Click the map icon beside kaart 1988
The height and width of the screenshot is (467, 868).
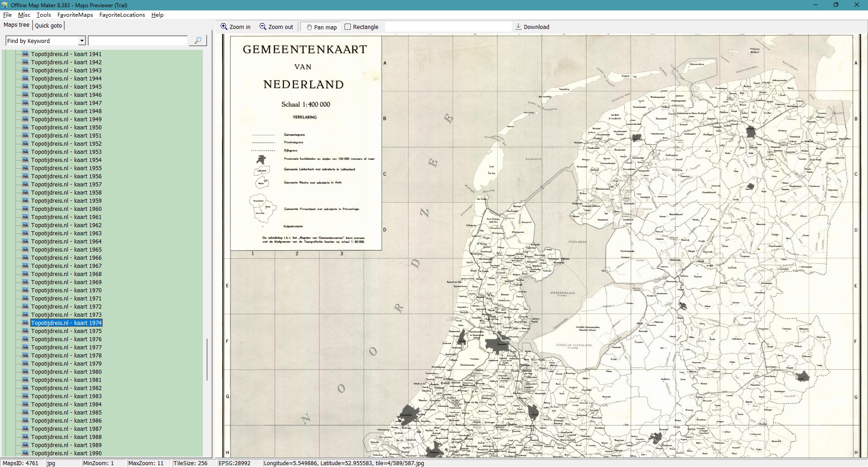pyautogui.click(x=25, y=437)
